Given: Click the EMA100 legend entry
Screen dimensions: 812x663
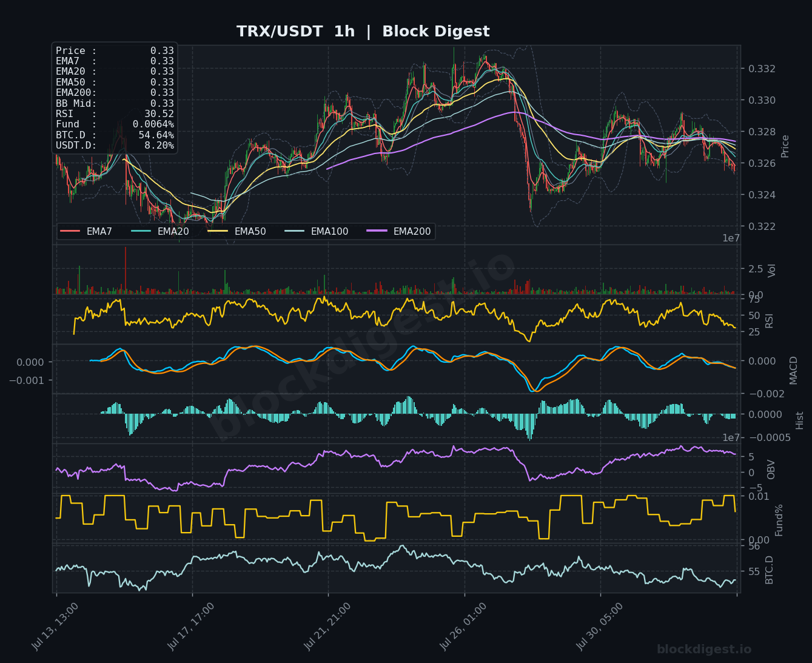Looking at the screenshot, I should pos(317,232).
